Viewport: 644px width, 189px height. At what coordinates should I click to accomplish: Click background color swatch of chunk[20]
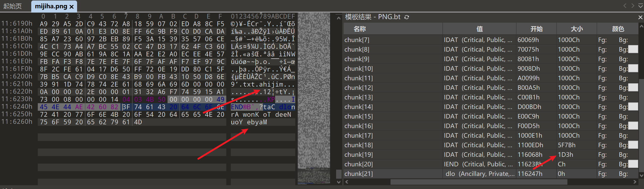(x=633, y=164)
